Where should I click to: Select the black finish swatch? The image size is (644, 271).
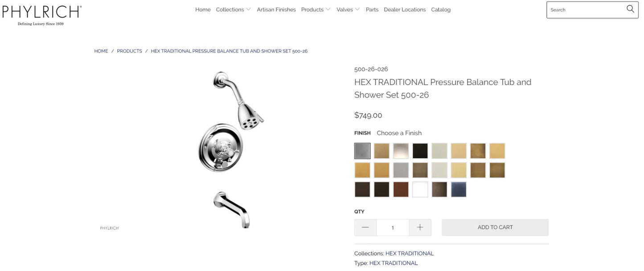(420, 151)
